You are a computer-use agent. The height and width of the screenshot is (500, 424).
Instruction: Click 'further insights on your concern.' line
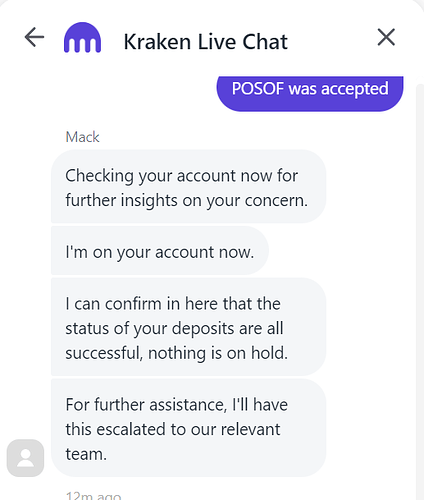click(186, 200)
